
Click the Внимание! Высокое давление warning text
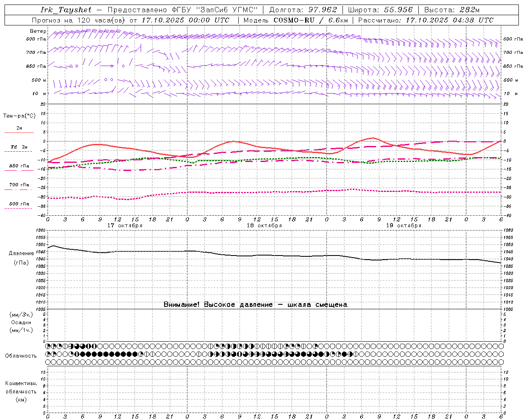255,304
